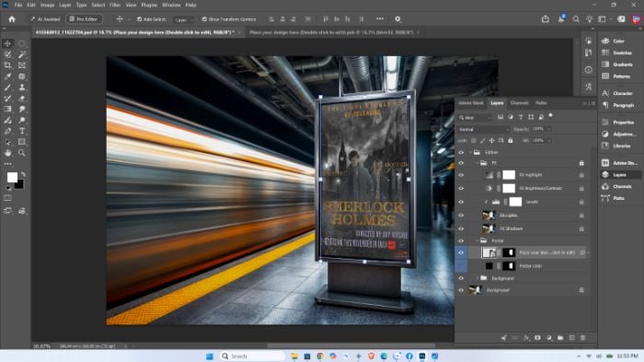Click the white foreground color swatch
The width and height of the screenshot is (644, 362).
[x=11, y=177]
